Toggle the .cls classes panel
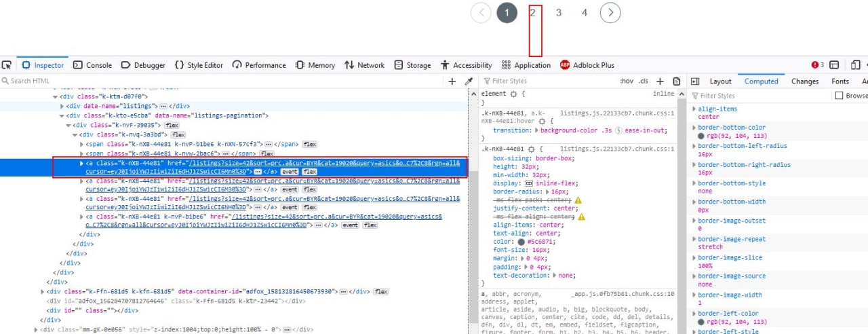Image resolution: width=868 pixels, height=334 pixels. (x=644, y=81)
